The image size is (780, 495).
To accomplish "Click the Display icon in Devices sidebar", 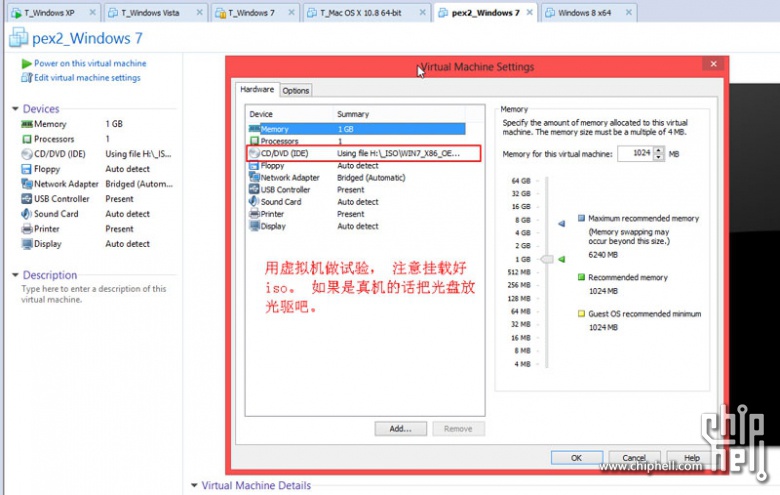I will [26, 244].
